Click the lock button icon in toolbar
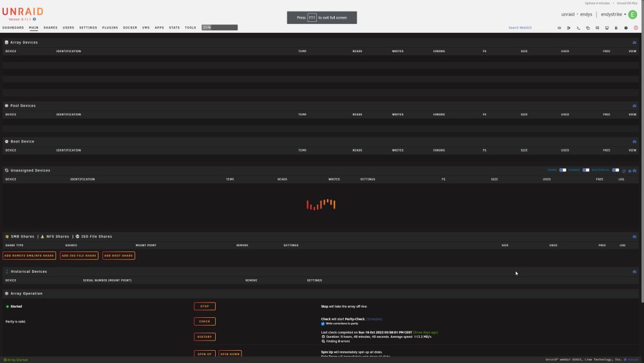The image size is (644, 363). click(x=560, y=28)
